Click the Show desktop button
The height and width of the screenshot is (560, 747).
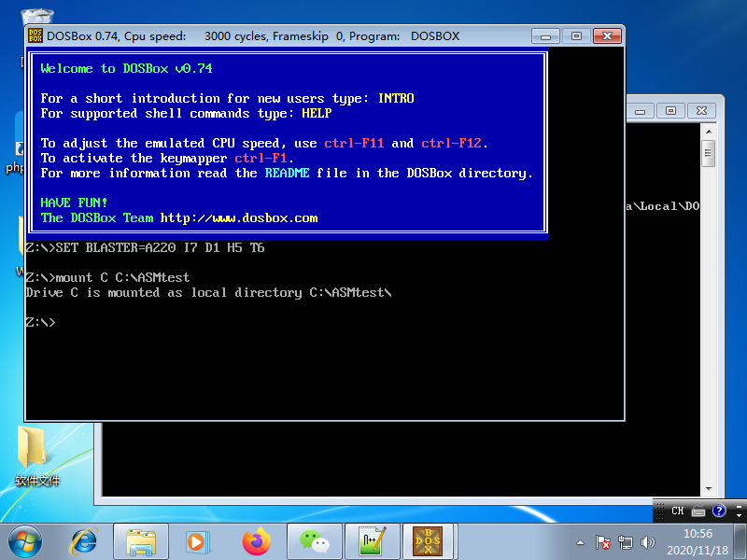pos(740,542)
